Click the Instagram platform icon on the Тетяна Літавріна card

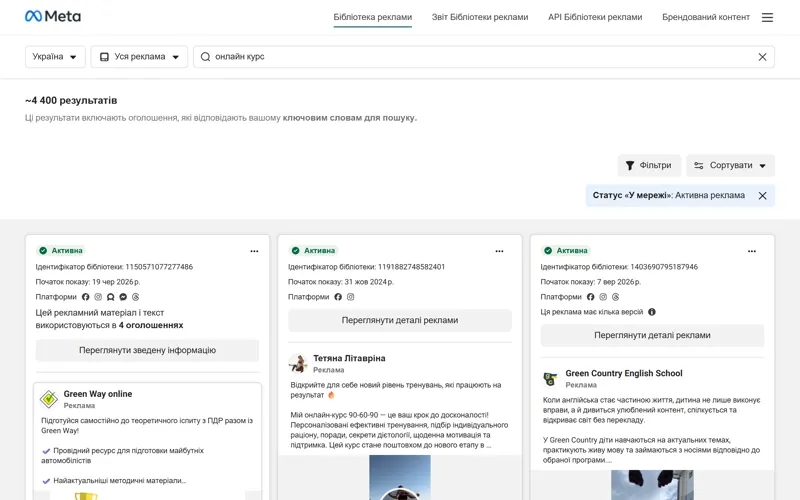click(351, 296)
